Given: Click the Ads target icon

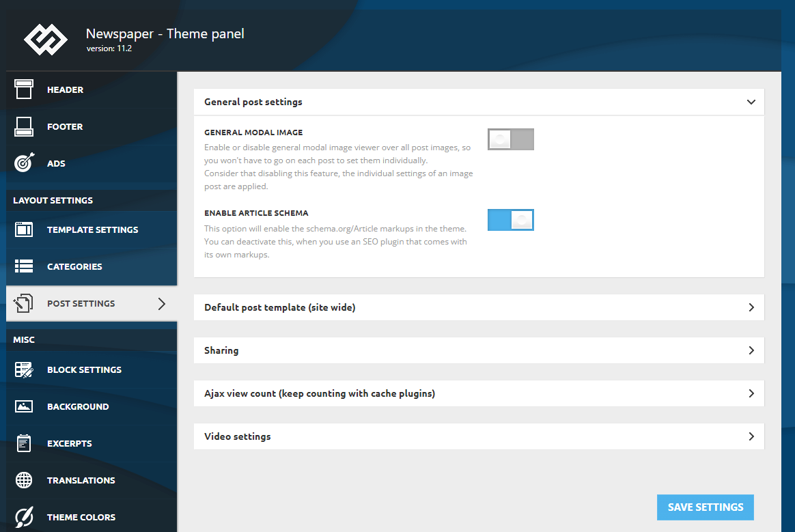Looking at the screenshot, I should click(24, 163).
